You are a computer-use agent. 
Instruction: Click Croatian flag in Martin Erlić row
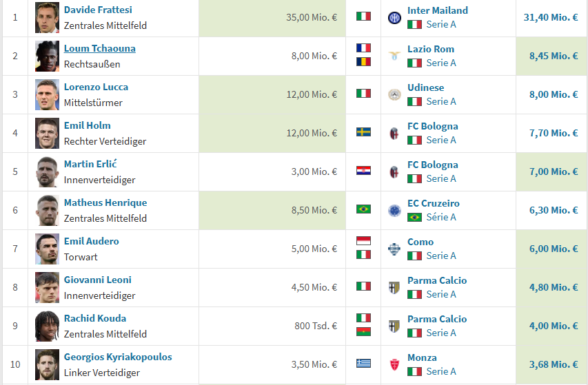(x=363, y=171)
